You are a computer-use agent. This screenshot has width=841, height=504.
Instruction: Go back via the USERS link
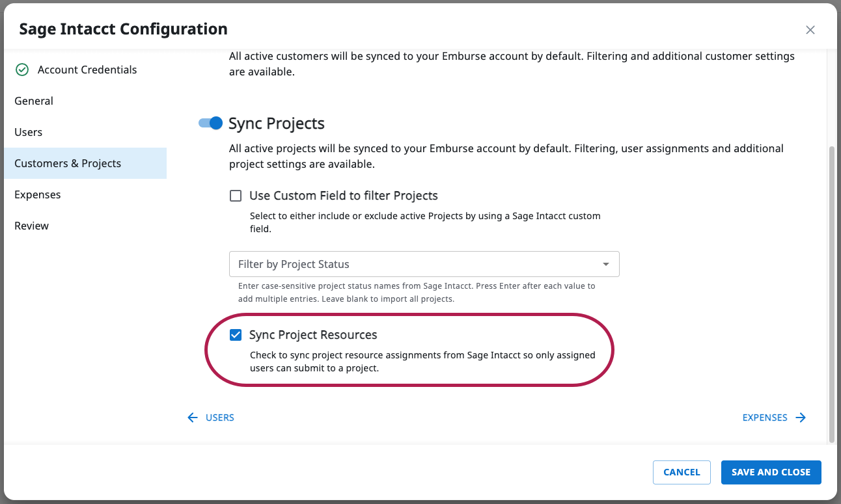tap(219, 418)
